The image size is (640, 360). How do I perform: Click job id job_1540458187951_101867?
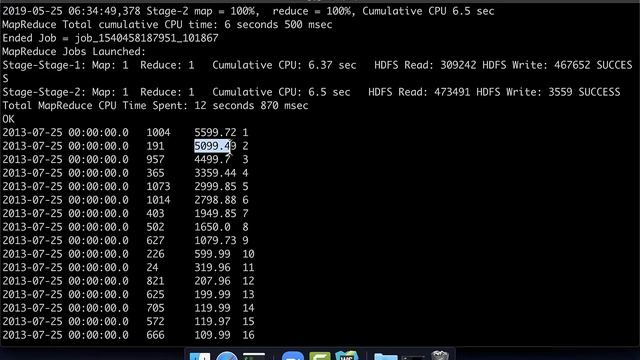pyautogui.click(x=147, y=38)
